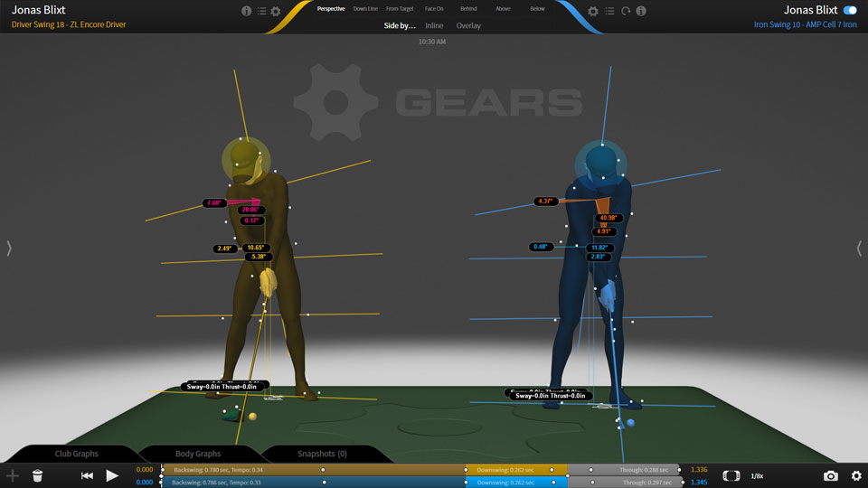Click the blue 4.37° shoulder label
The height and width of the screenshot is (488, 868).
click(x=545, y=201)
